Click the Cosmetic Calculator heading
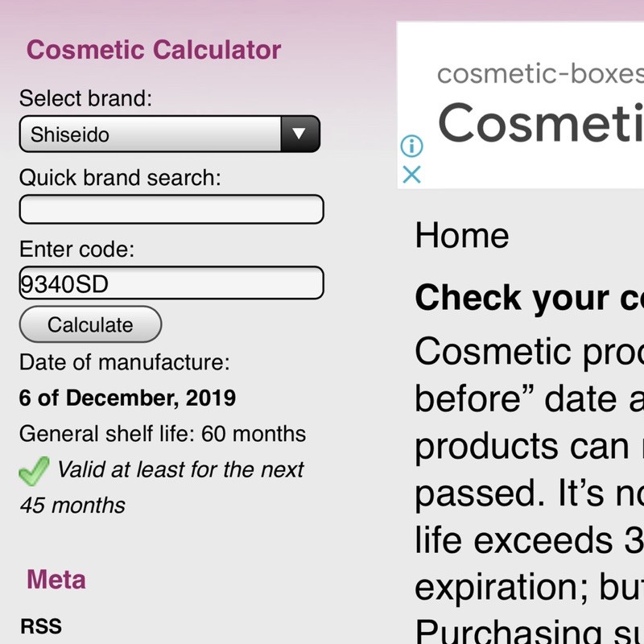This screenshot has width=644, height=644. click(x=154, y=50)
